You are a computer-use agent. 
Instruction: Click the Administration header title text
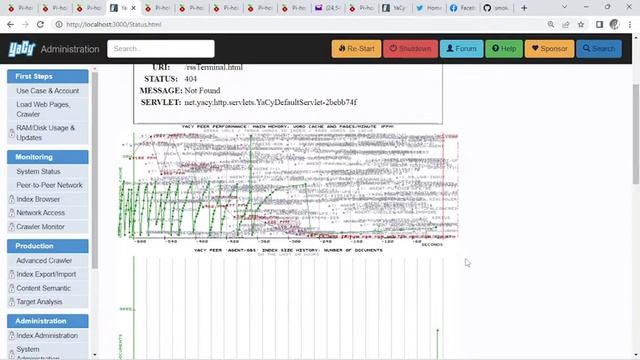tap(70, 49)
